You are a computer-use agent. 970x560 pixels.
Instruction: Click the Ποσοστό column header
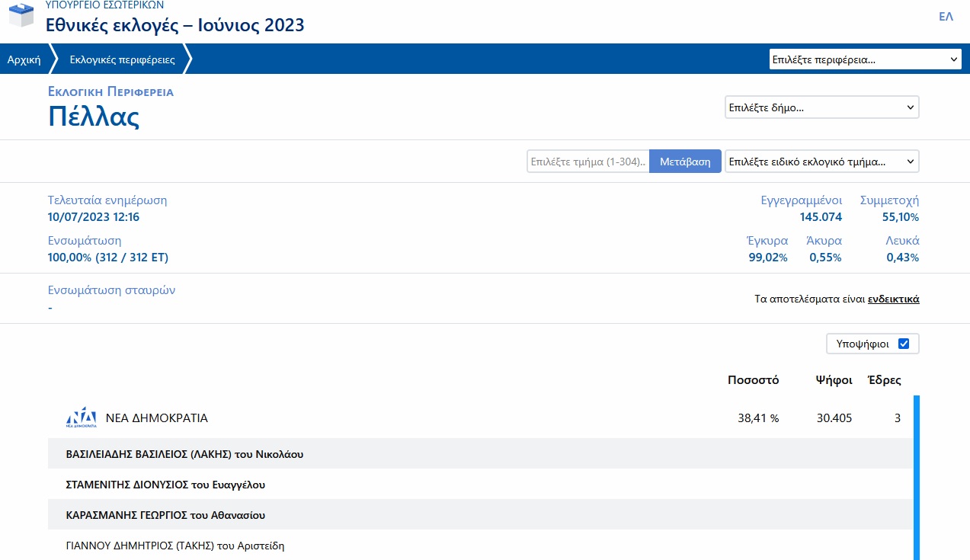coord(753,380)
